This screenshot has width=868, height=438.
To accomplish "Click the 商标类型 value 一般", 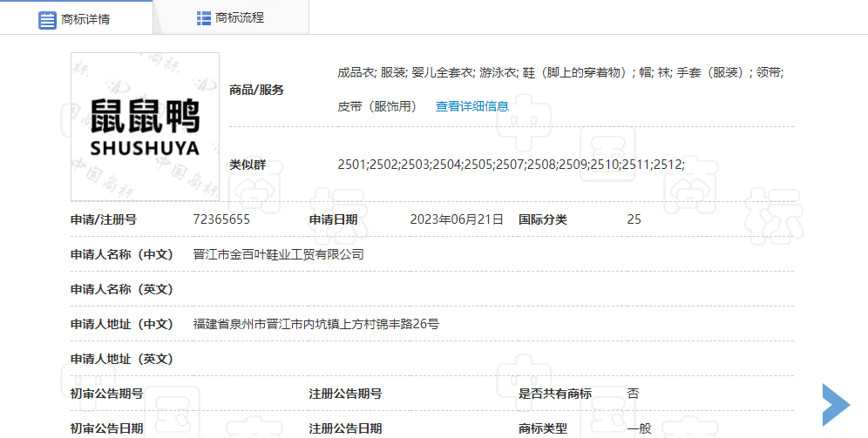I will click(639, 428).
